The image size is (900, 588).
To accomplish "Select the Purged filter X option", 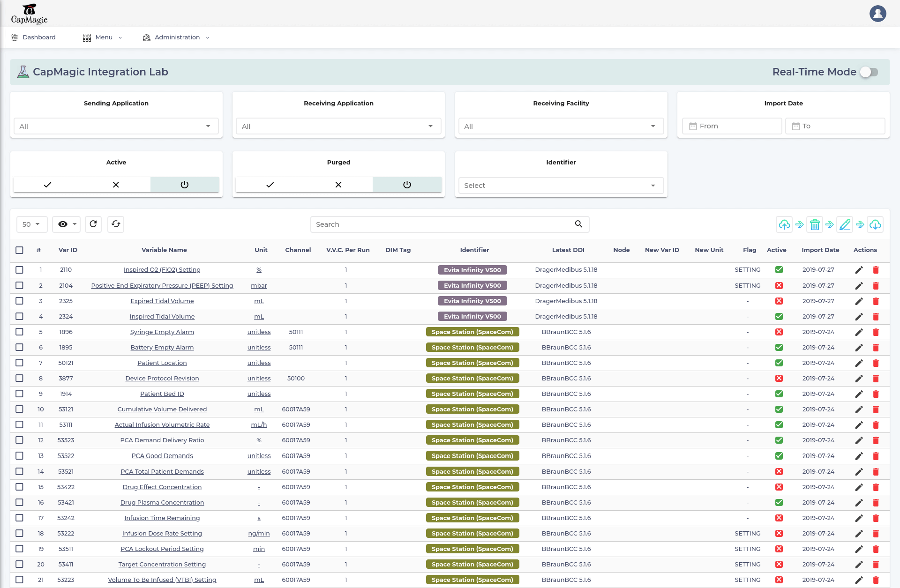I will [338, 185].
